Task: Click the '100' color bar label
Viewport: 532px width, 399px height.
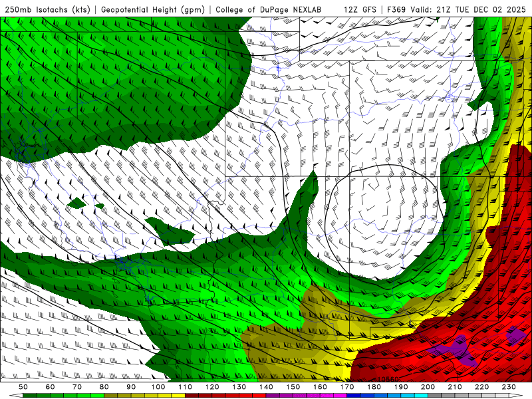Action: point(158,387)
